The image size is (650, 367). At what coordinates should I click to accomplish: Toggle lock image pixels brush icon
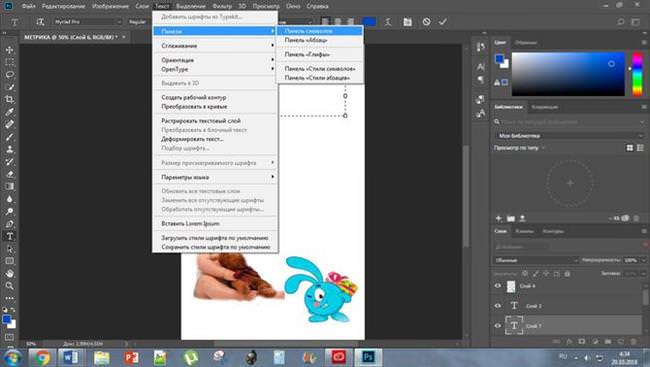click(536, 274)
